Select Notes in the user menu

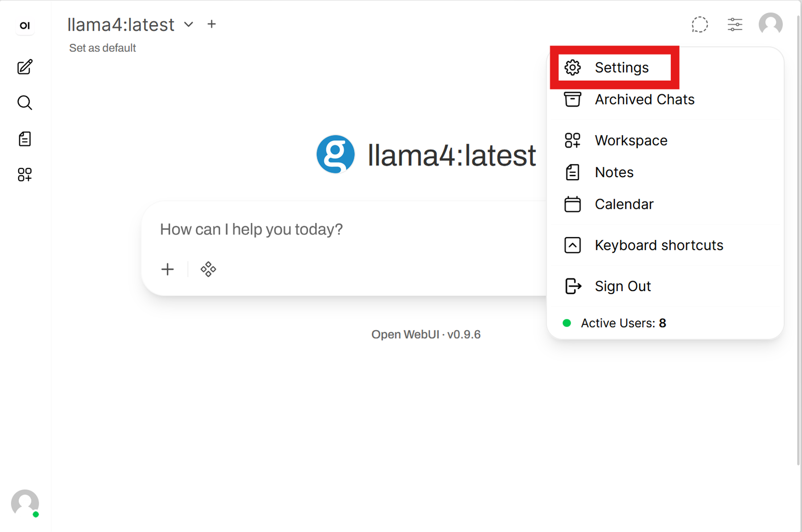[665, 172]
